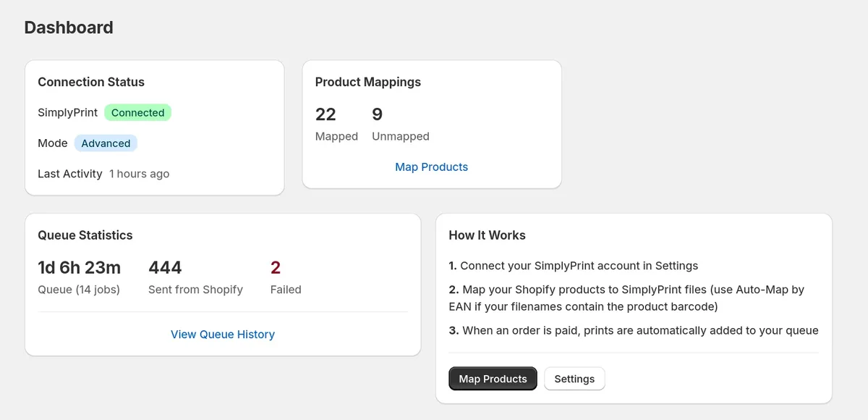Click the red failed count 2
The height and width of the screenshot is (420, 868).
tap(276, 268)
